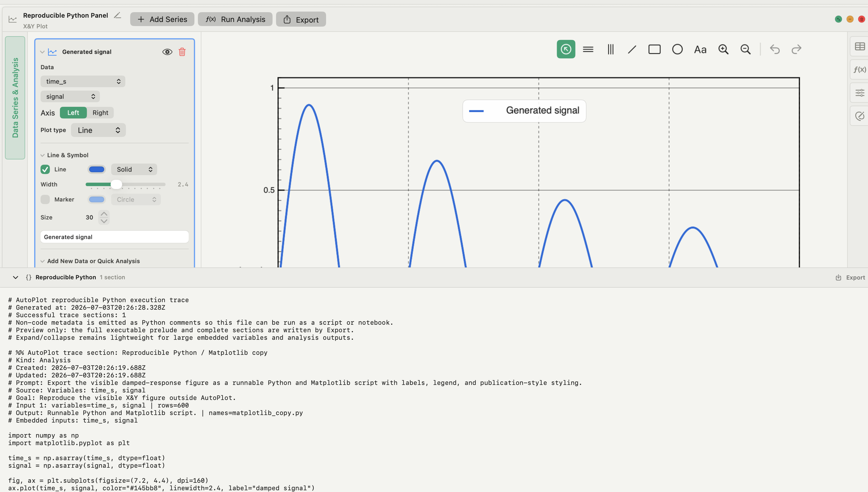
Task: Export the Reproducible Python code
Action: pos(850,278)
